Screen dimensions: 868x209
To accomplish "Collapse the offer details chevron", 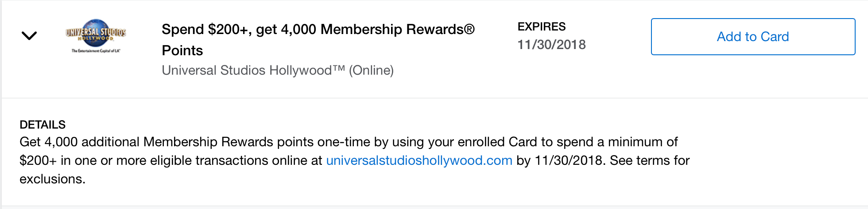I will pyautogui.click(x=29, y=36).
